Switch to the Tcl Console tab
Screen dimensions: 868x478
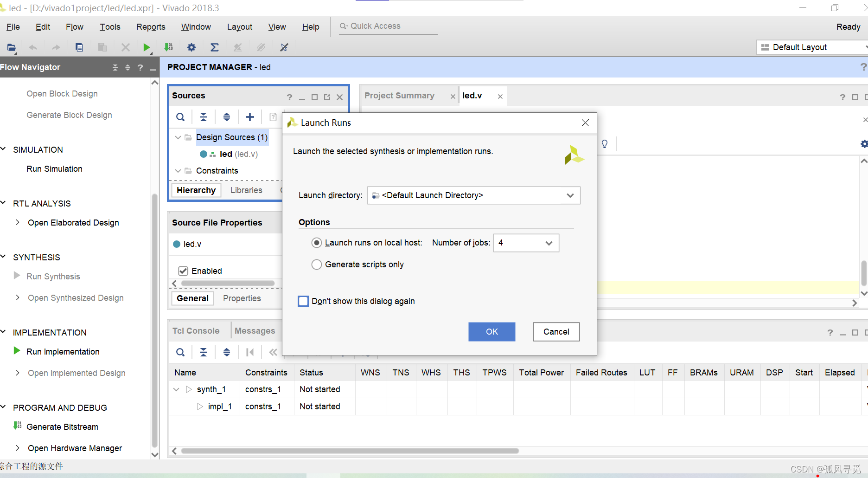(196, 331)
